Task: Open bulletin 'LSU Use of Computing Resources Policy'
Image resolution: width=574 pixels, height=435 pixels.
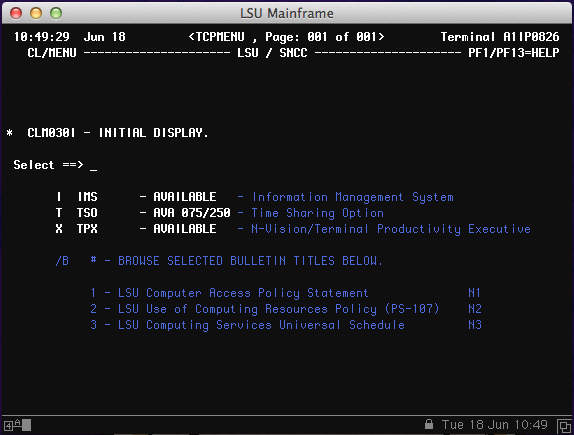Action: 278,309
